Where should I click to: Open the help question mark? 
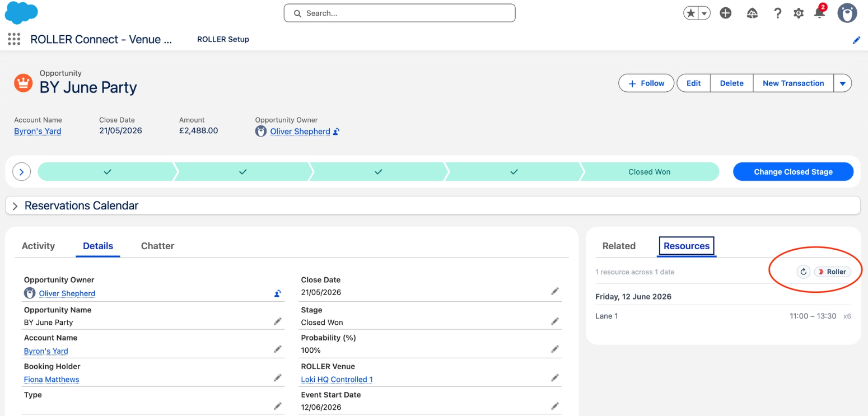click(x=777, y=13)
